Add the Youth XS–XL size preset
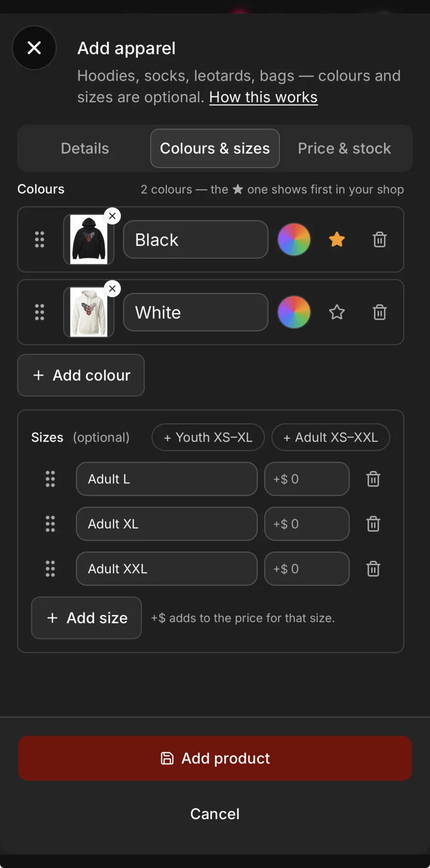 click(x=208, y=437)
